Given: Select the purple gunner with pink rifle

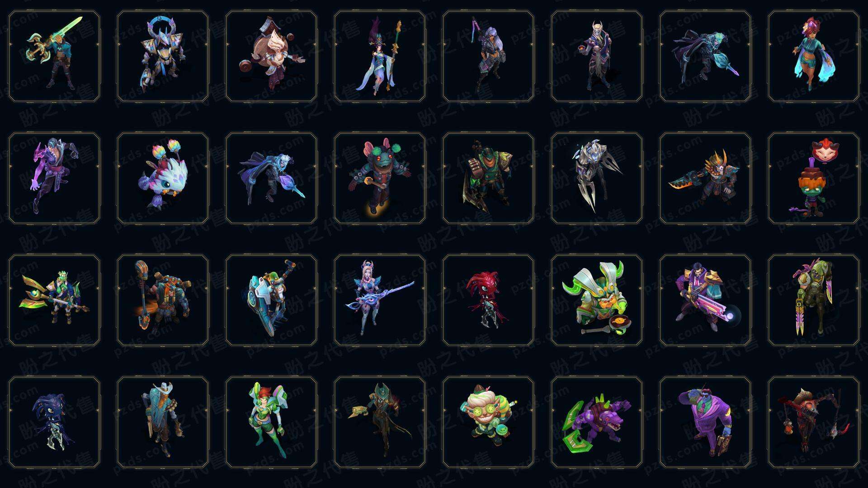Looking at the screenshot, I should pyautogui.click(x=705, y=300).
